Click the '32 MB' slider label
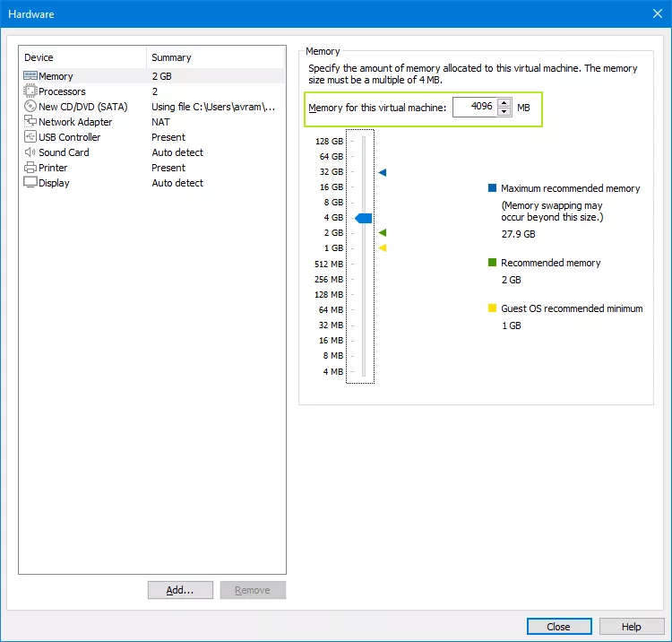Screen dimensions: 672x642 (x=331, y=325)
